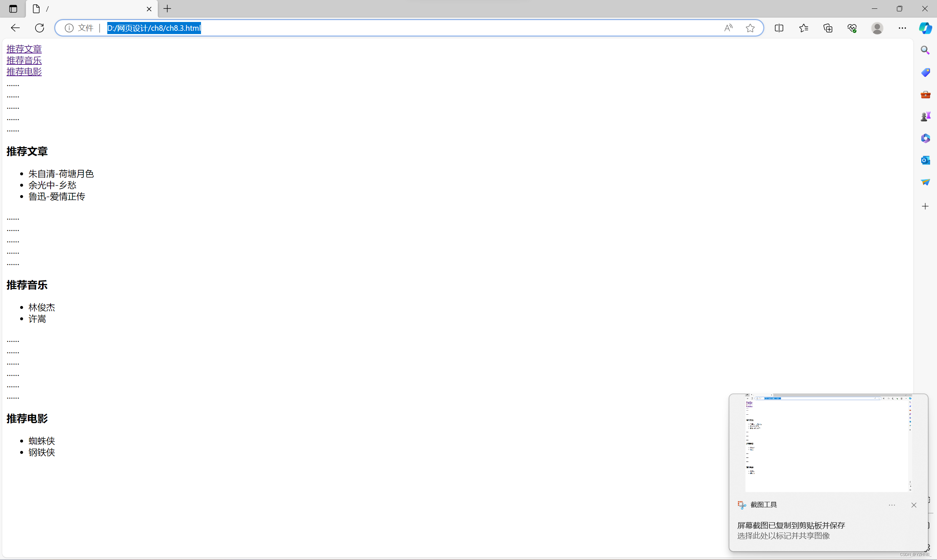This screenshot has width=937, height=560.
Task: Open the Copilot sidebar icon
Action: point(925,28)
